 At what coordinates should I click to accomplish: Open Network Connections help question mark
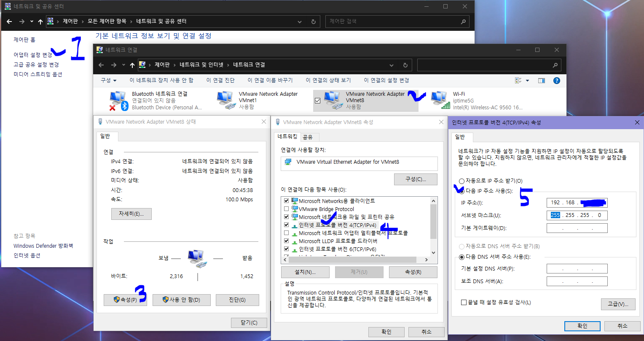pyautogui.click(x=556, y=80)
